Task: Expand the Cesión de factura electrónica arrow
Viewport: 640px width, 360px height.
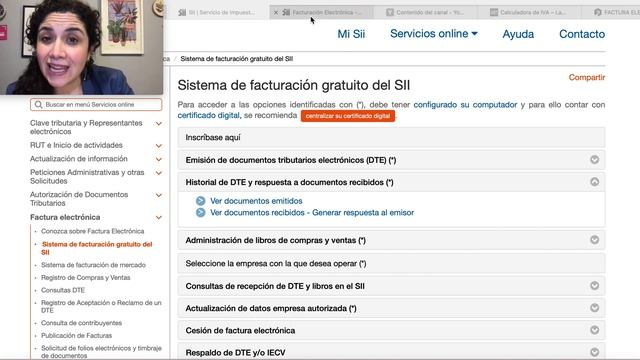Action: pos(594,330)
